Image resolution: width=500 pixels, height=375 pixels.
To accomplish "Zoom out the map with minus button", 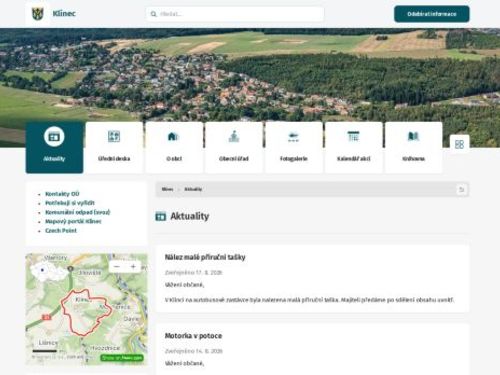I will click(x=117, y=266).
